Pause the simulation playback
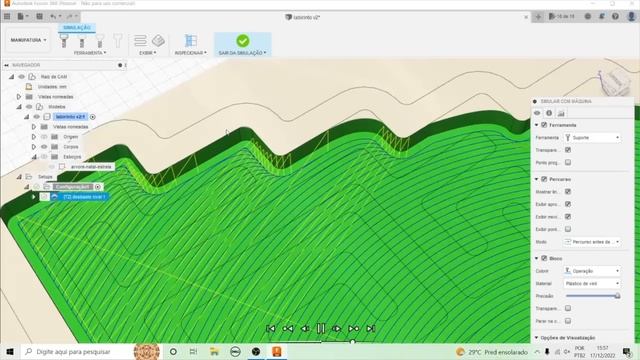The height and width of the screenshot is (360, 640). point(321,329)
